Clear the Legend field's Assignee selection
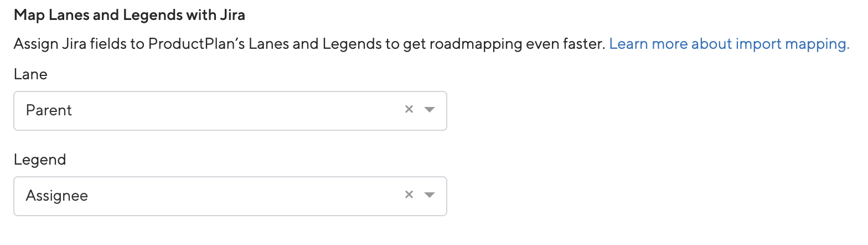 (x=409, y=195)
